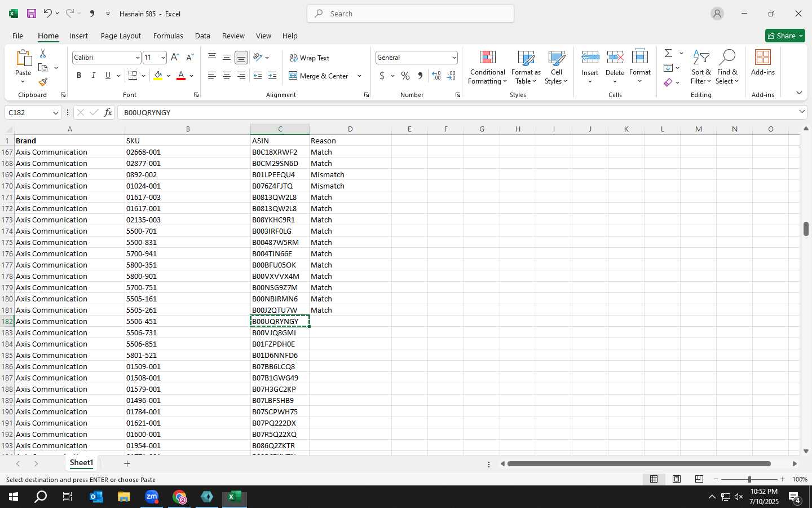The image size is (812, 508).
Task: Toggle Top Align vertical alignment
Action: pyautogui.click(x=212, y=58)
